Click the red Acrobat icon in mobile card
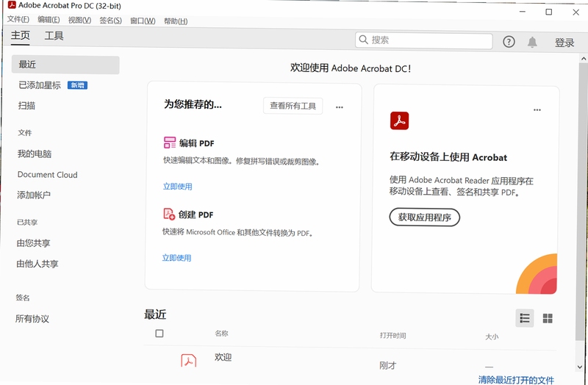 (x=399, y=120)
